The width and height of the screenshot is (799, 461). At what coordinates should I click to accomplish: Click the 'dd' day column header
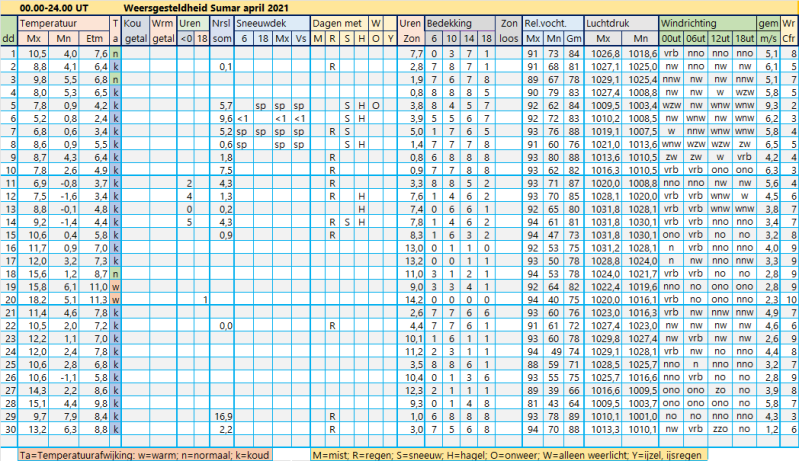pyautogui.click(x=9, y=38)
